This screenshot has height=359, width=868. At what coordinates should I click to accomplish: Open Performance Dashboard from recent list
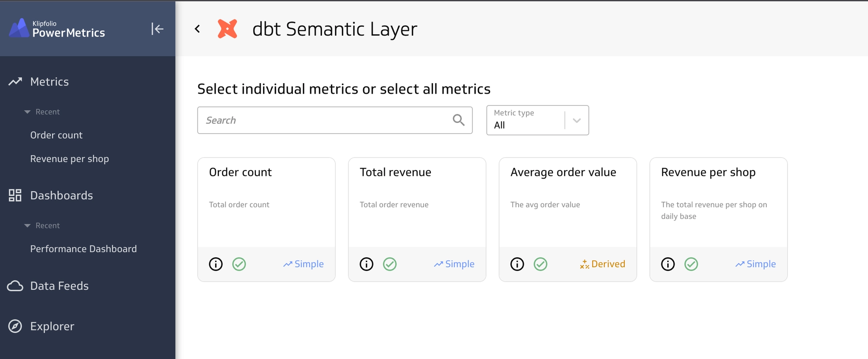point(84,249)
